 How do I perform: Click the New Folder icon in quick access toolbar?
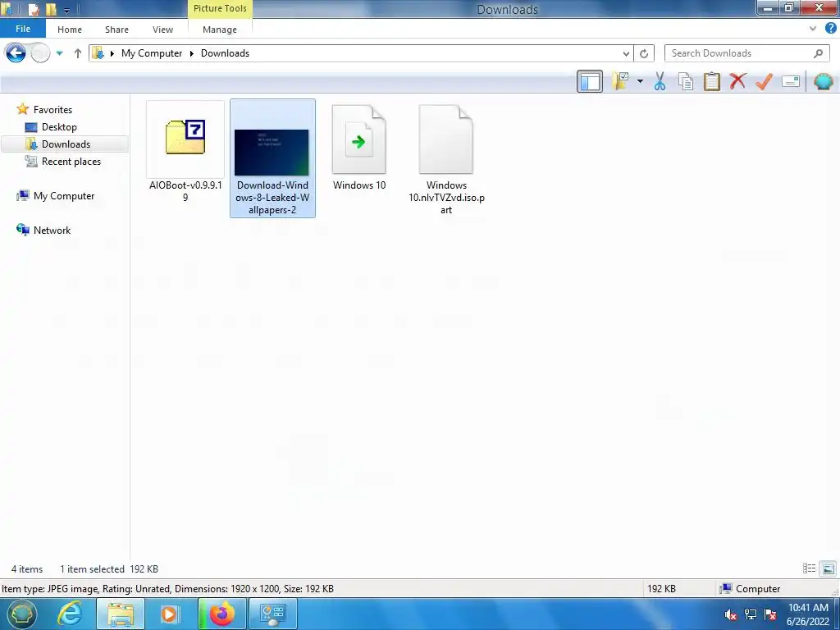(x=52, y=9)
